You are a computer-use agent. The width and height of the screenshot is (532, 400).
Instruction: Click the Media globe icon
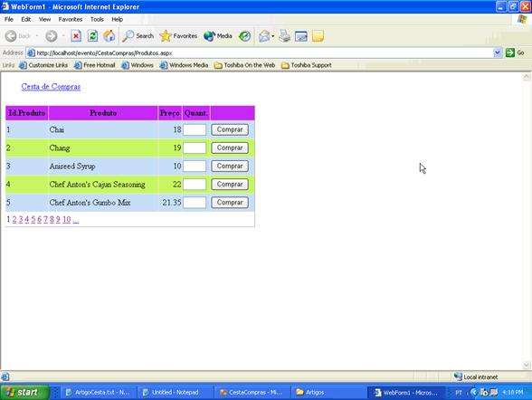click(218, 35)
